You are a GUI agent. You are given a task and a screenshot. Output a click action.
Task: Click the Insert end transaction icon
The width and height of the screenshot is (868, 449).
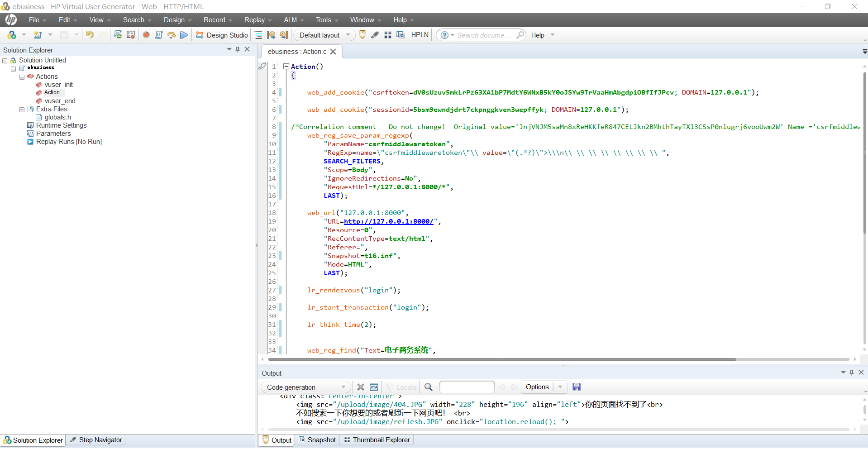click(x=284, y=35)
